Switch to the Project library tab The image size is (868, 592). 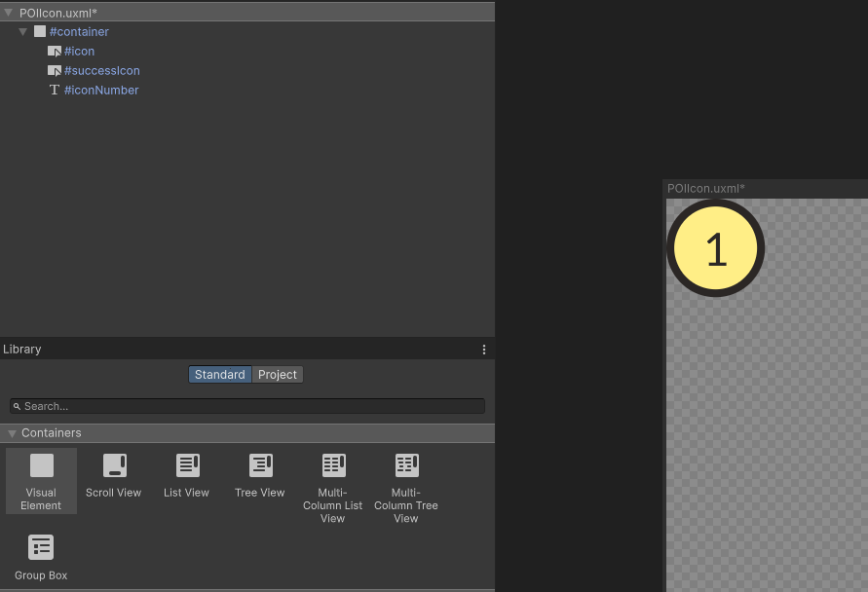coord(278,375)
